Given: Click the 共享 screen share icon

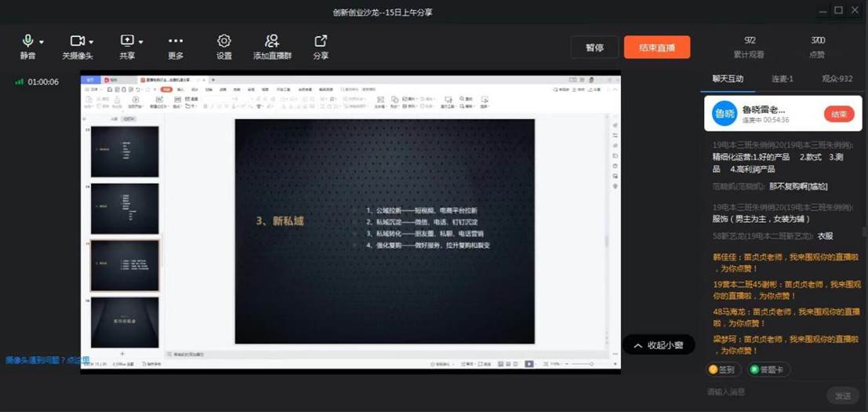Looking at the screenshot, I should coord(126,41).
